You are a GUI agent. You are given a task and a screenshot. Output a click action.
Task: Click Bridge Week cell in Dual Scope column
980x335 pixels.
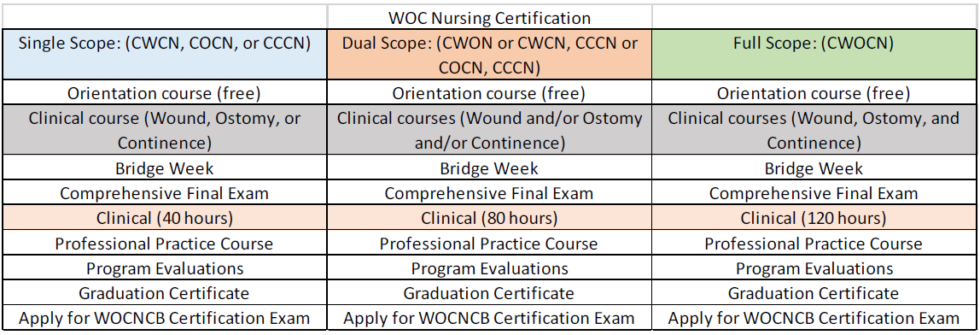click(x=489, y=167)
